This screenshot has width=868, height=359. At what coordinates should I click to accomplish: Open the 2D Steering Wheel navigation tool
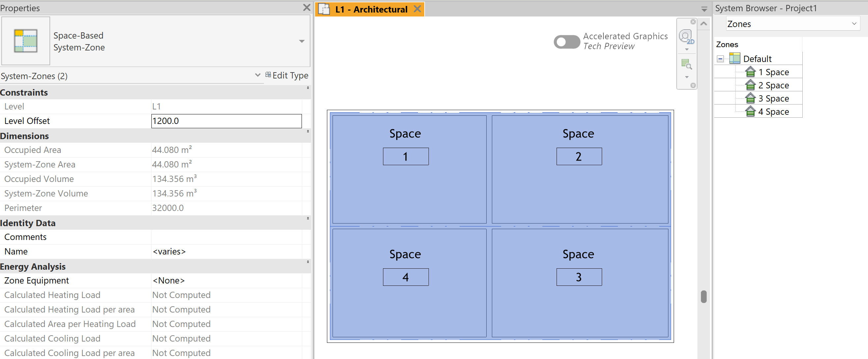686,36
